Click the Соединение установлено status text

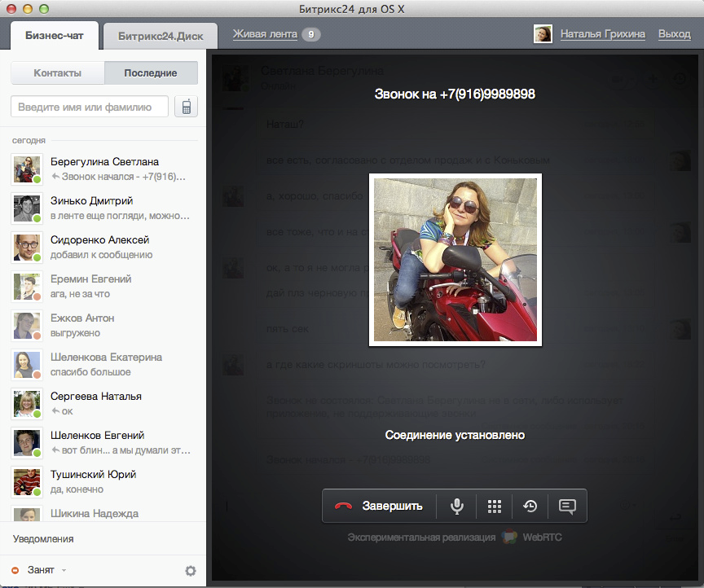(455, 435)
